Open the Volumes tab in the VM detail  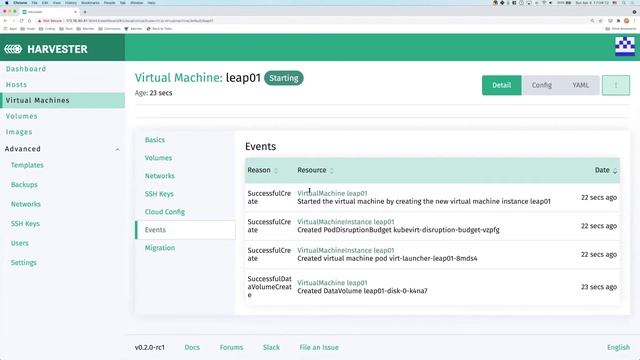click(x=158, y=158)
